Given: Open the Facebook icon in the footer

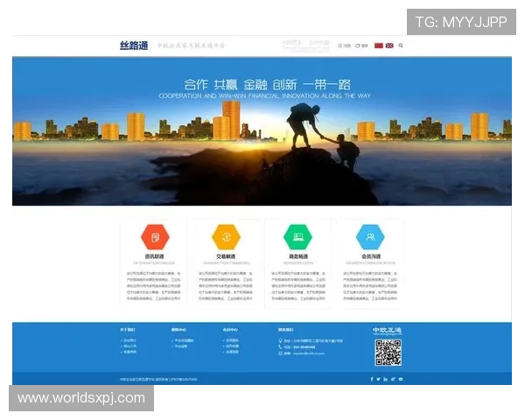Looking at the screenshot, I should pos(373,379).
